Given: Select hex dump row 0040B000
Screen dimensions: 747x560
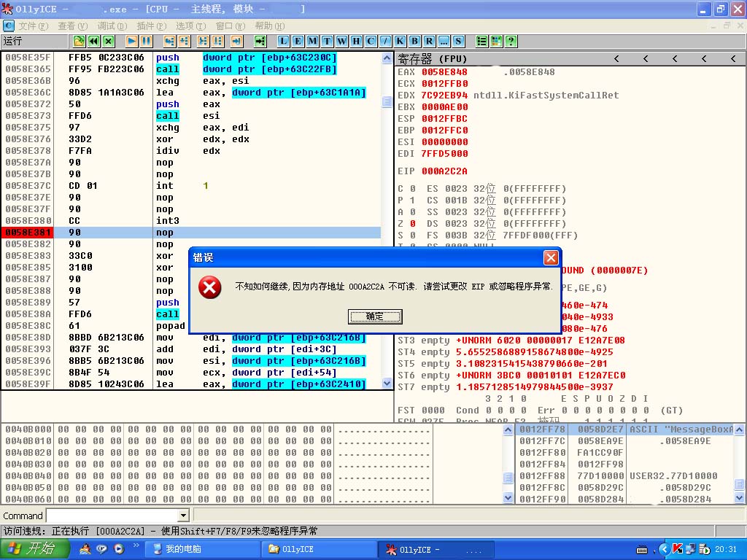Looking at the screenshot, I should 216,429.
